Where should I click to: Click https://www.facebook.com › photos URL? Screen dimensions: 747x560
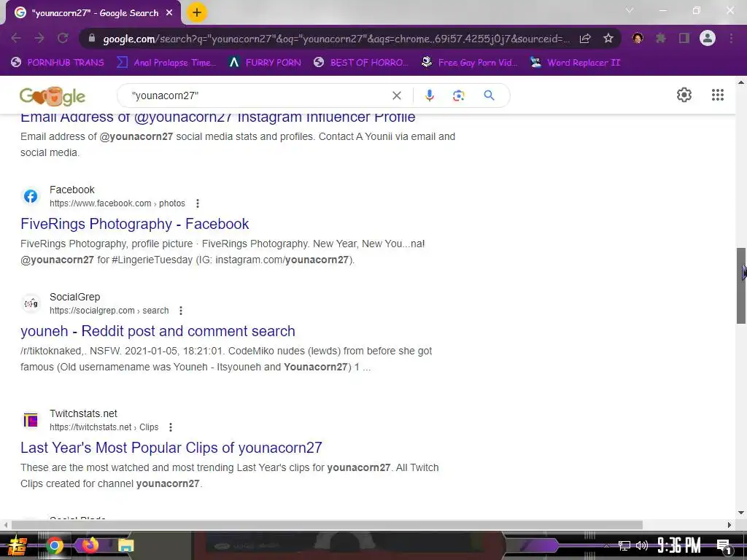point(117,203)
